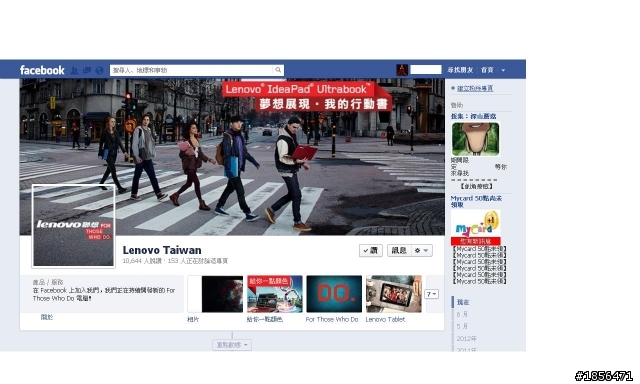Focus the Facebook search field
Image resolution: width=640 pixels, height=384 pixels.
[x=191, y=70]
